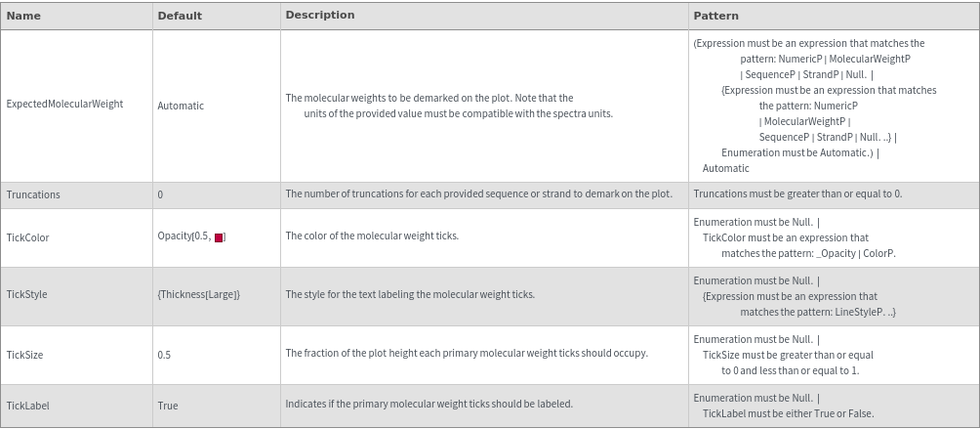This screenshot has height=429, width=980.
Task: Click the red color swatch in TickColor default
Action: [220, 237]
